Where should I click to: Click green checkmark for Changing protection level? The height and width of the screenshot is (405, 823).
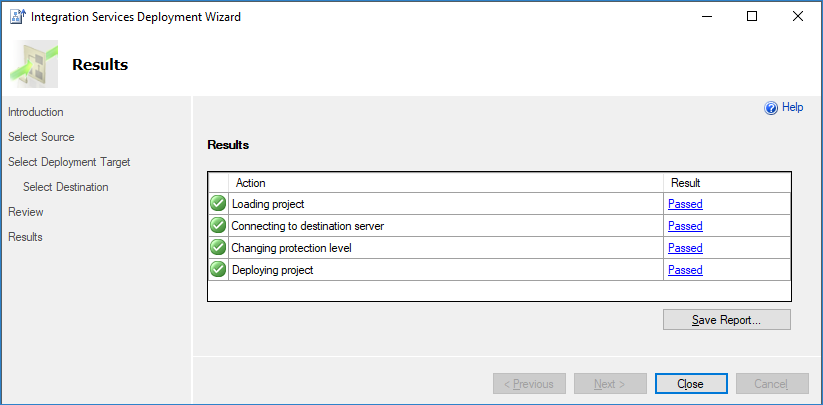tap(218, 248)
